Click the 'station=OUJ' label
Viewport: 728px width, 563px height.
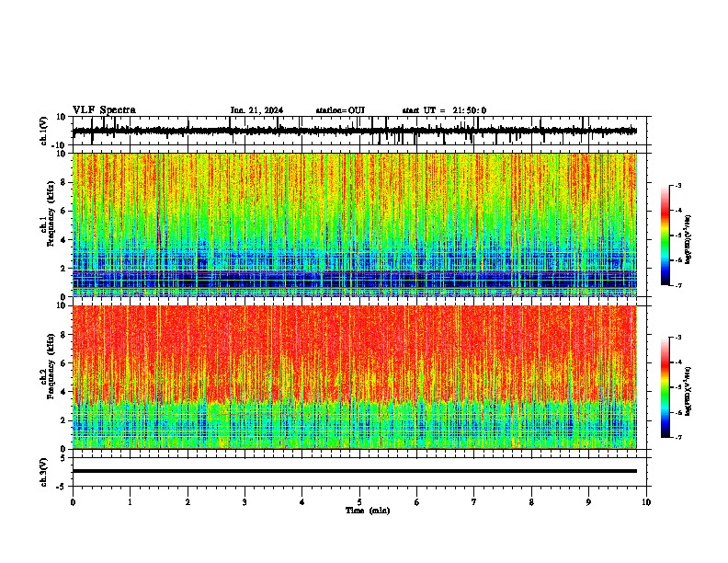pos(340,110)
